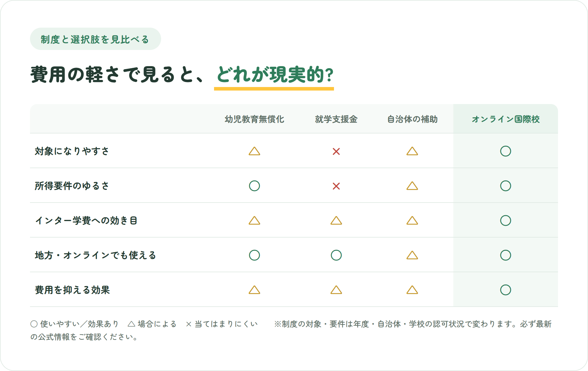588x371 pixels.
Task: Click circle for オンライン国際校 in 所得要件のゆるさ row
Action: pos(506,186)
